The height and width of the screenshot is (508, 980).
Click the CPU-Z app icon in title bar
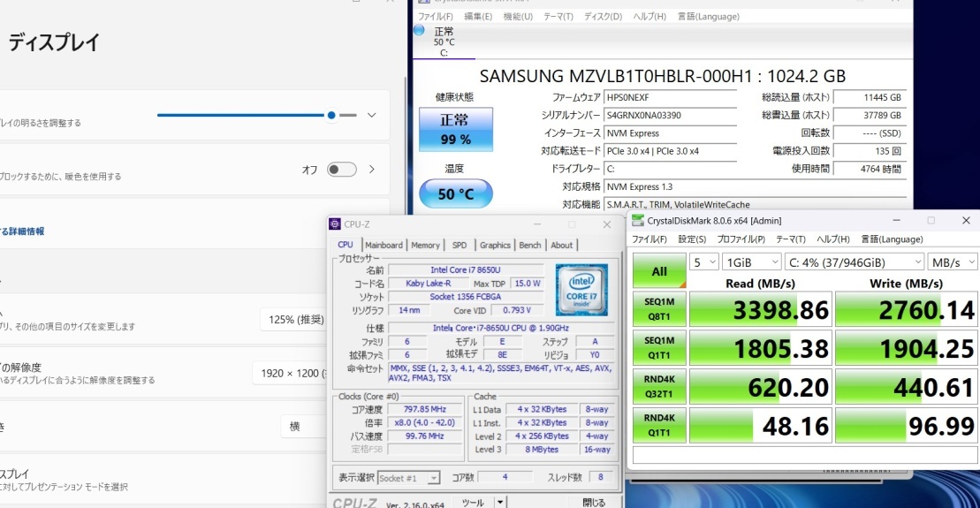point(335,224)
